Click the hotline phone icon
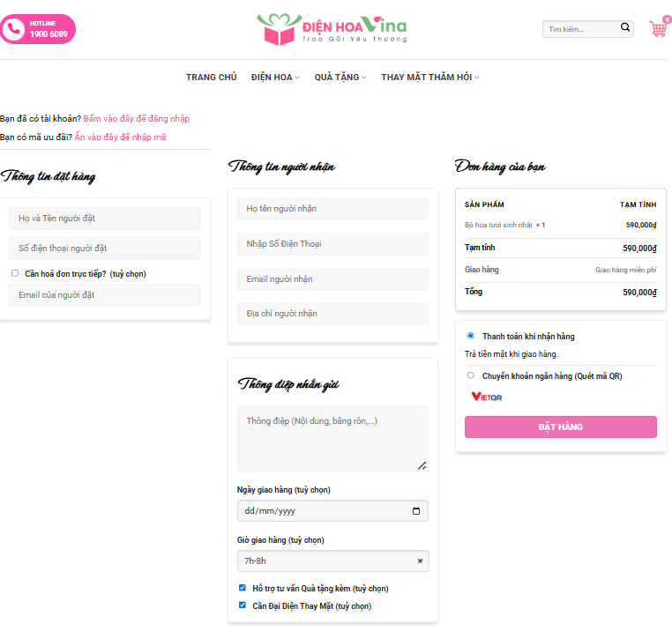The width and height of the screenshot is (672, 631). tap(13, 29)
